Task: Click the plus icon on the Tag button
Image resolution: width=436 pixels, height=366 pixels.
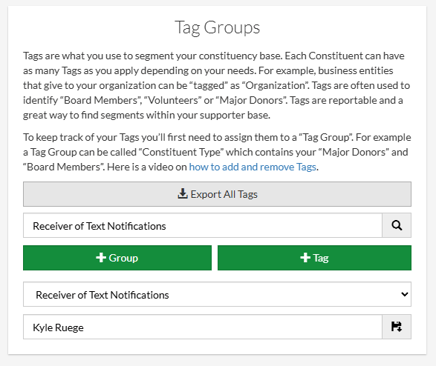Action: pos(305,258)
